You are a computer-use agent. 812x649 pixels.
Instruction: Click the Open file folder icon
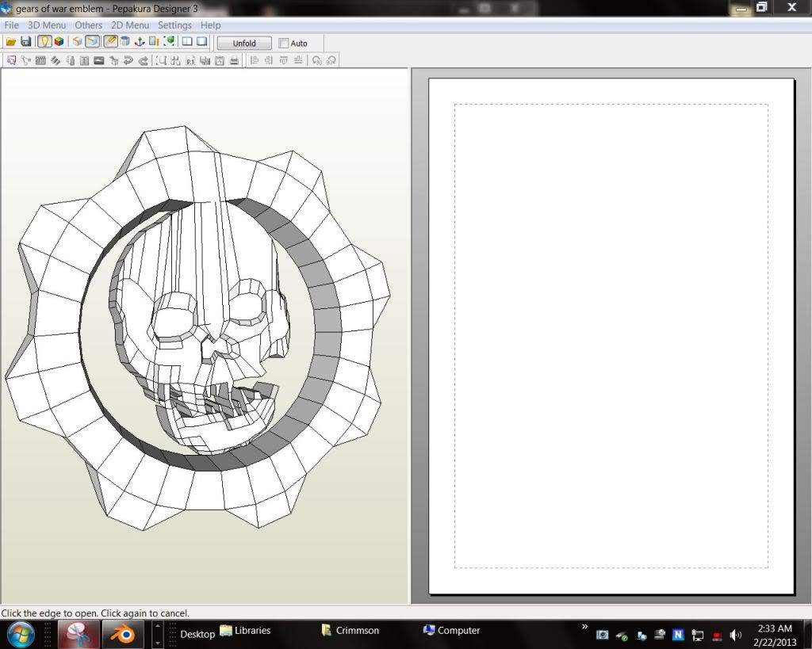(x=11, y=42)
